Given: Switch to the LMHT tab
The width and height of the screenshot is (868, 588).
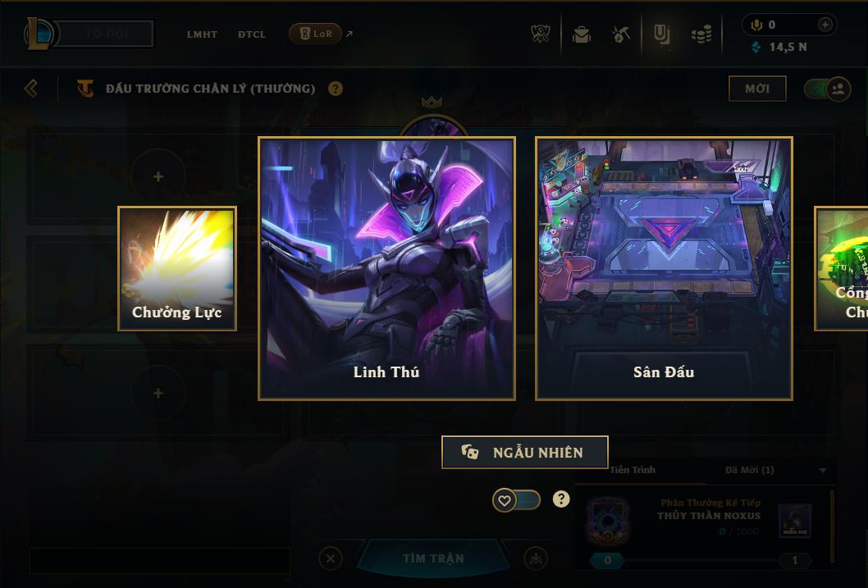Looking at the screenshot, I should coord(202,34).
